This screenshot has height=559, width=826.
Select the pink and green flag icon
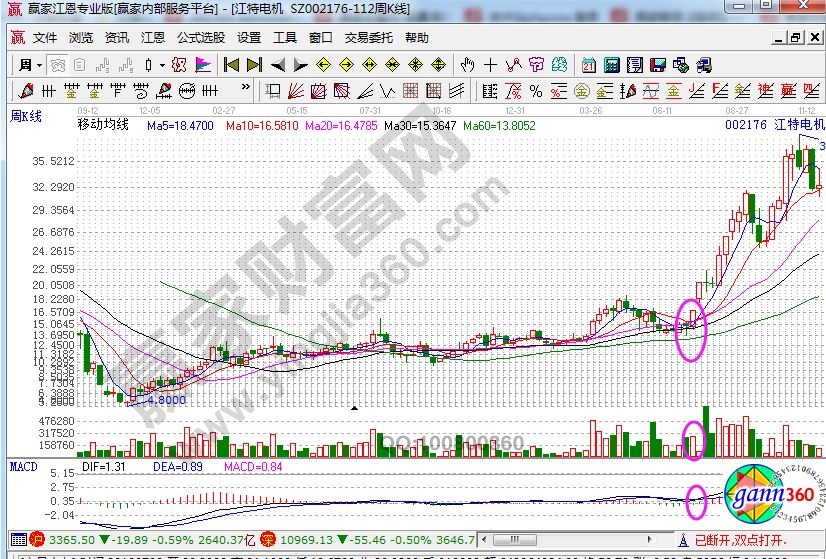pyautogui.click(x=203, y=65)
